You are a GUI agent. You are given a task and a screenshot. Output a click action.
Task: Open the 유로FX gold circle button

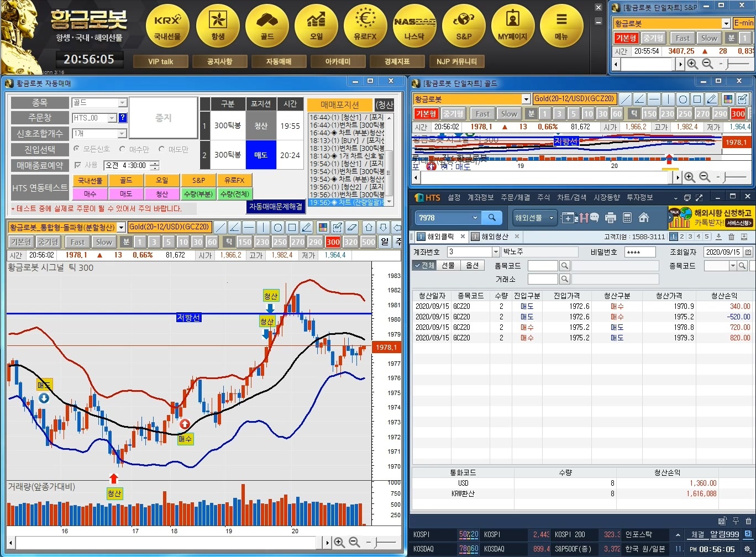click(x=365, y=25)
